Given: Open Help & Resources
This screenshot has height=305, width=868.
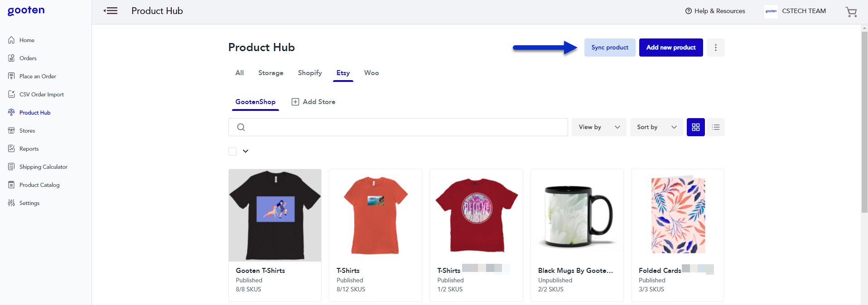Looking at the screenshot, I should pyautogui.click(x=715, y=11).
